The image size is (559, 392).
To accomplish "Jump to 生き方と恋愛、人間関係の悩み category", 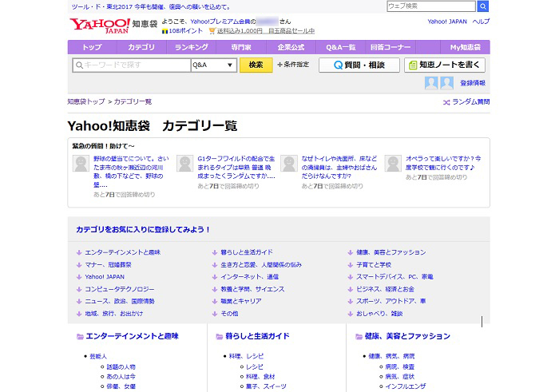I will 261,265.
